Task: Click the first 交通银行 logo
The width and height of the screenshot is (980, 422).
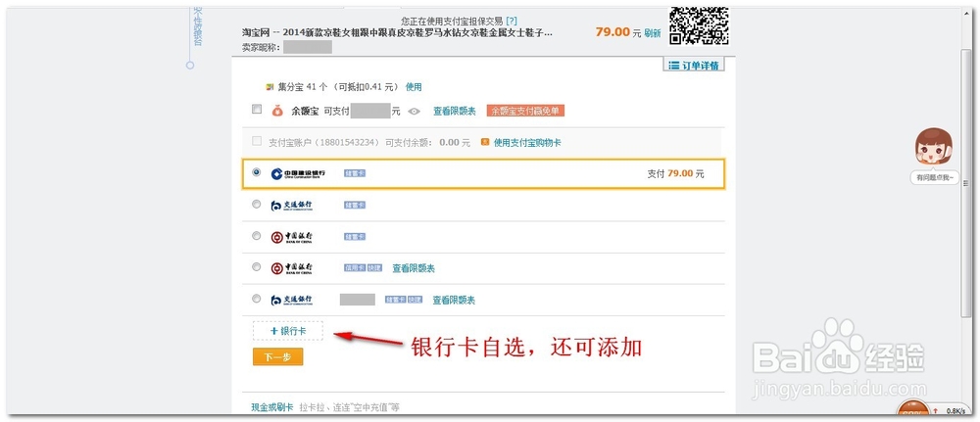Action: 291,206
